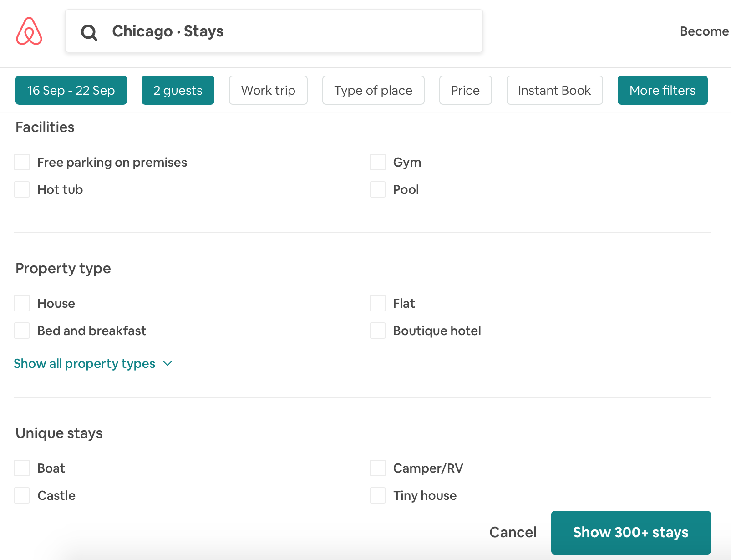Click the search magnifier icon
Screen dimensions: 731x560
click(89, 32)
